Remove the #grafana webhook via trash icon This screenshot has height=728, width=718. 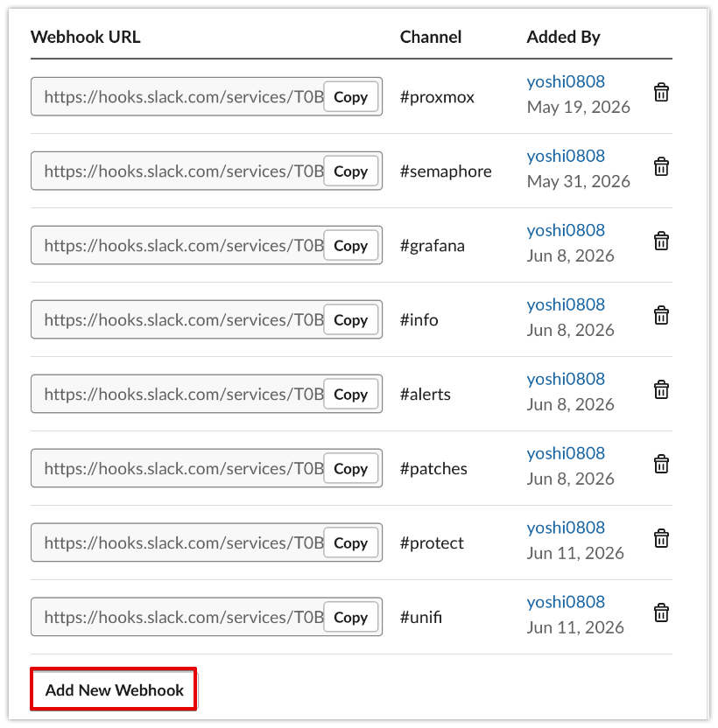point(661,241)
